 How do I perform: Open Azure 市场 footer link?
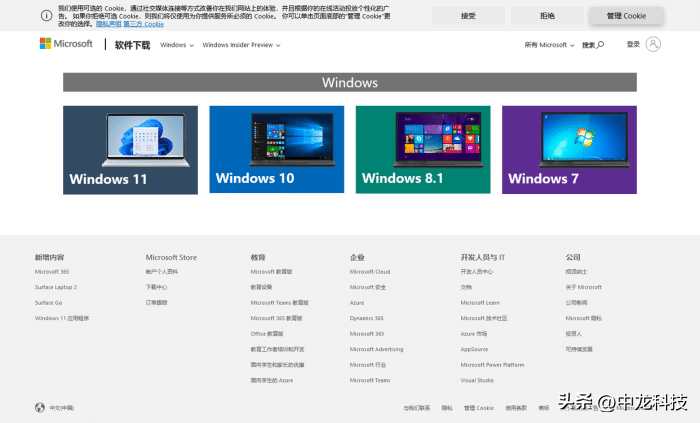pos(474,334)
